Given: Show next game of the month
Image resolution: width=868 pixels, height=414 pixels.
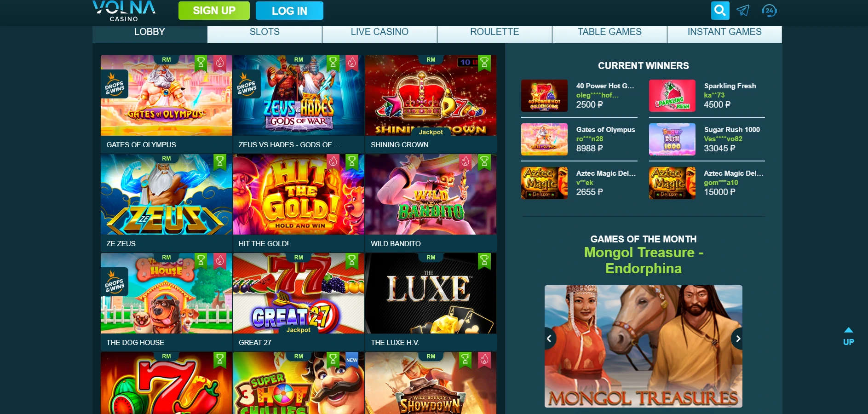Looking at the screenshot, I should coord(737,339).
